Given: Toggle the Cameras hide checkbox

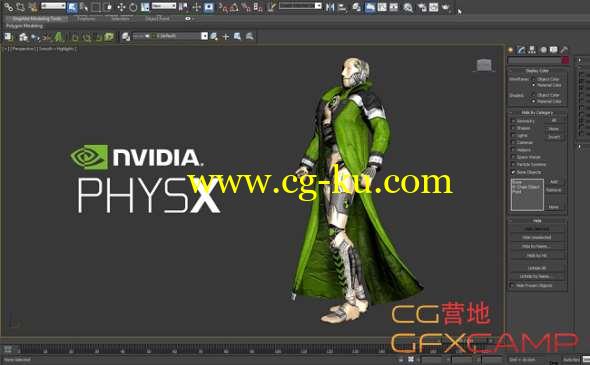Looking at the screenshot, I should (x=513, y=143).
